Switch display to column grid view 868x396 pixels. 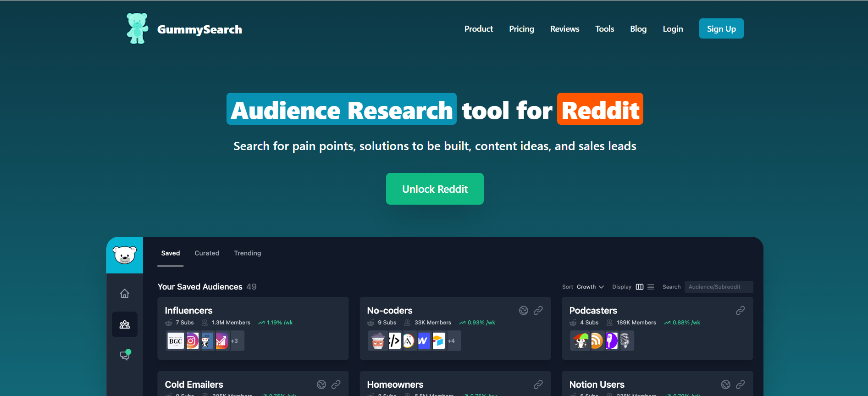(640, 287)
